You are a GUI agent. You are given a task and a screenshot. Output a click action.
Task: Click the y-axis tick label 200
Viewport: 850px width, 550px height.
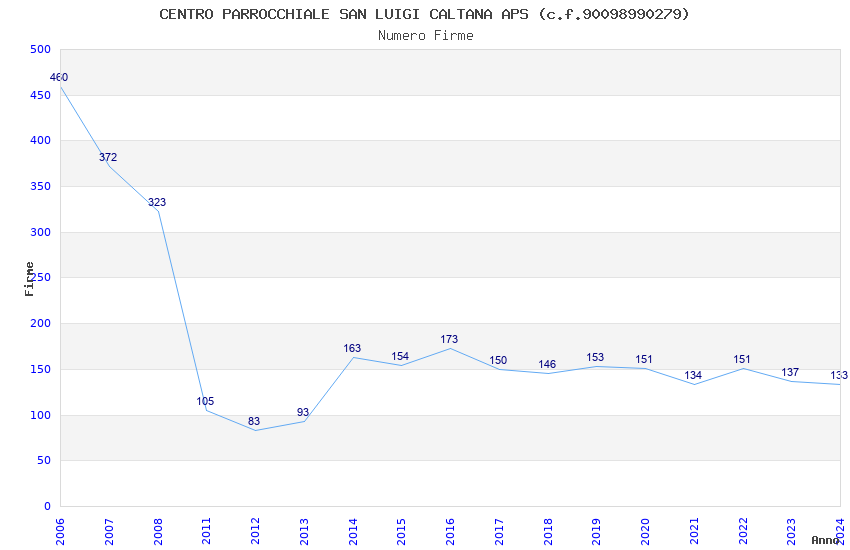coord(41,323)
